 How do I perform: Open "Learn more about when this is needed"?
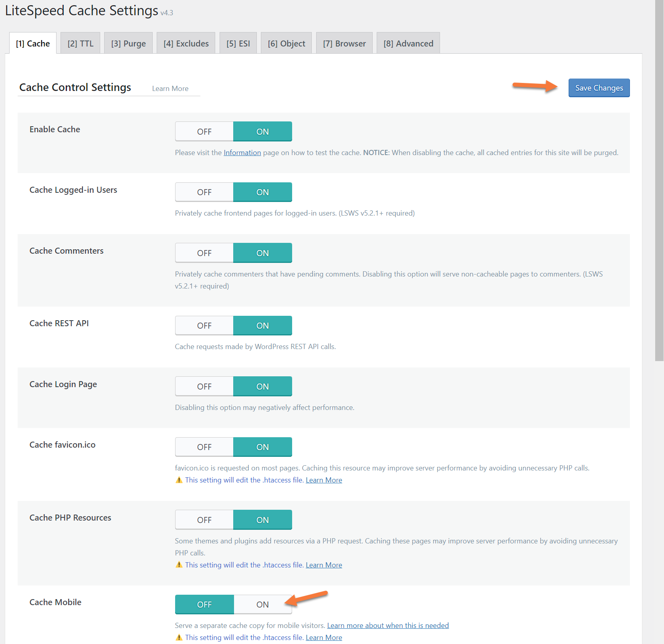coord(388,626)
